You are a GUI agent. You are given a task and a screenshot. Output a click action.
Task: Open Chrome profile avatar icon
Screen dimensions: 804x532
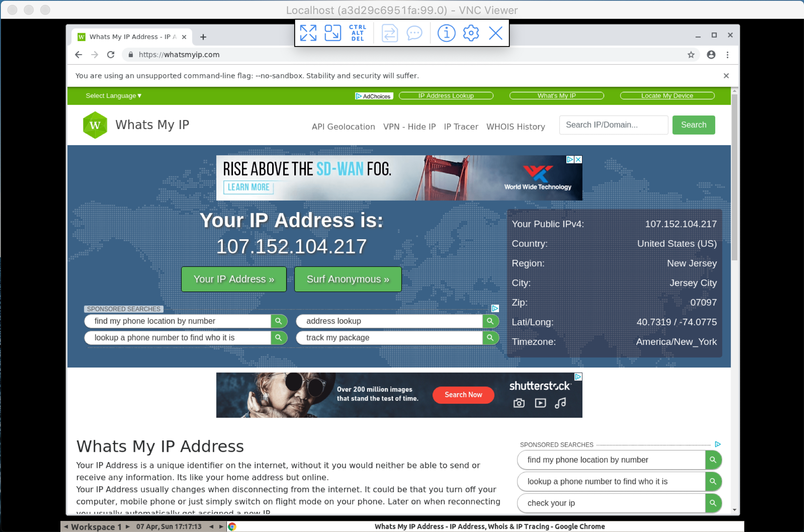[711, 55]
